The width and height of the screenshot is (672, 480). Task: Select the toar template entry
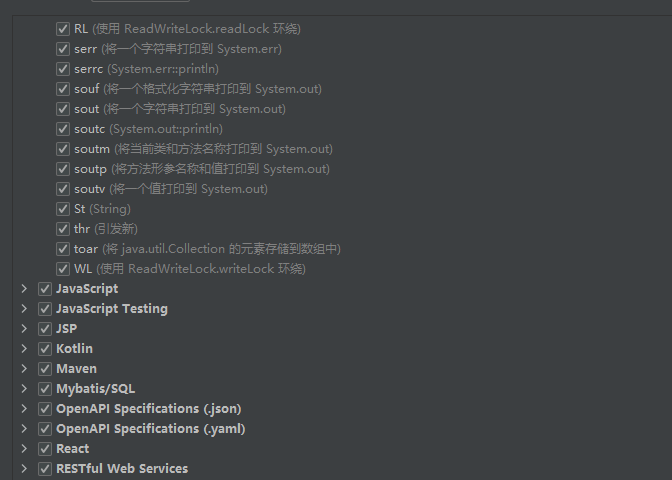(x=207, y=249)
